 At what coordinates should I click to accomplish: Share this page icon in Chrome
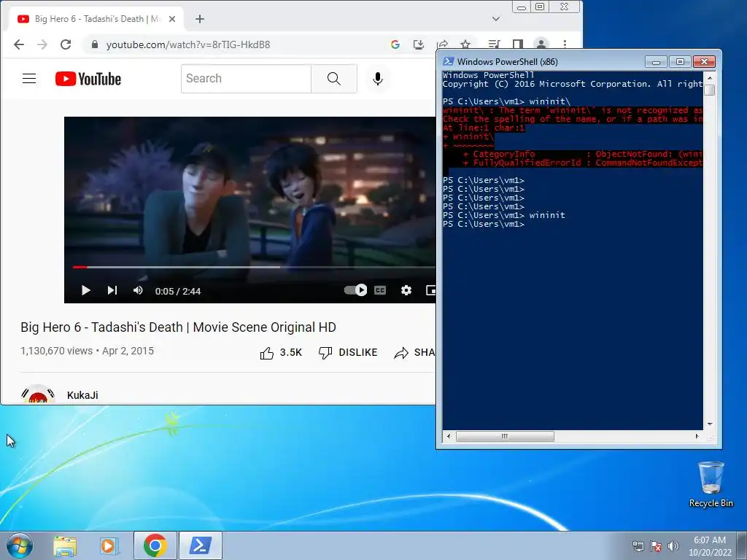[x=442, y=44]
